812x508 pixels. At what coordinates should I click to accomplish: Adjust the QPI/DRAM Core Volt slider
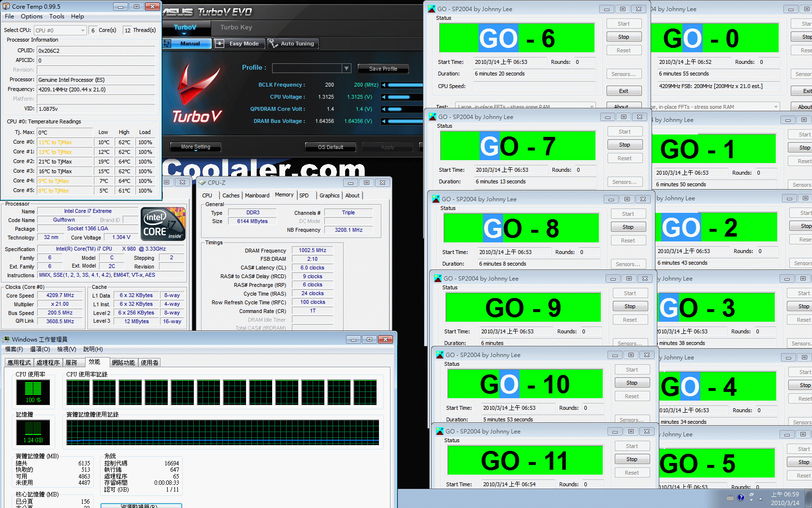pyautogui.click(x=405, y=109)
